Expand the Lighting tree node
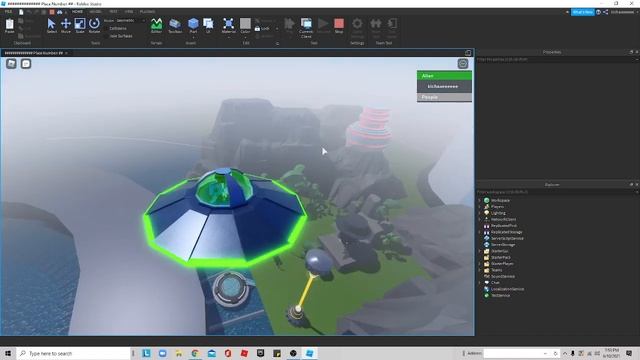Image resolution: width=640 pixels, height=360 pixels. [480, 213]
